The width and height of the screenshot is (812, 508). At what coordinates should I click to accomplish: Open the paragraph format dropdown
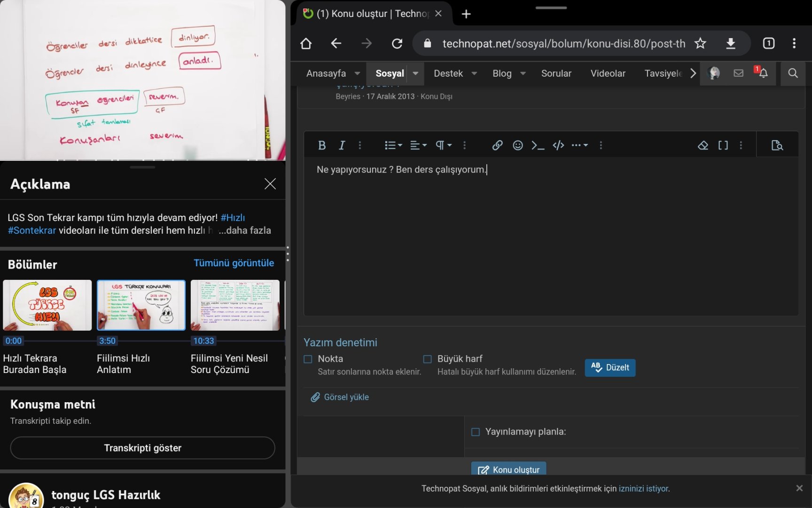[x=444, y=145]
